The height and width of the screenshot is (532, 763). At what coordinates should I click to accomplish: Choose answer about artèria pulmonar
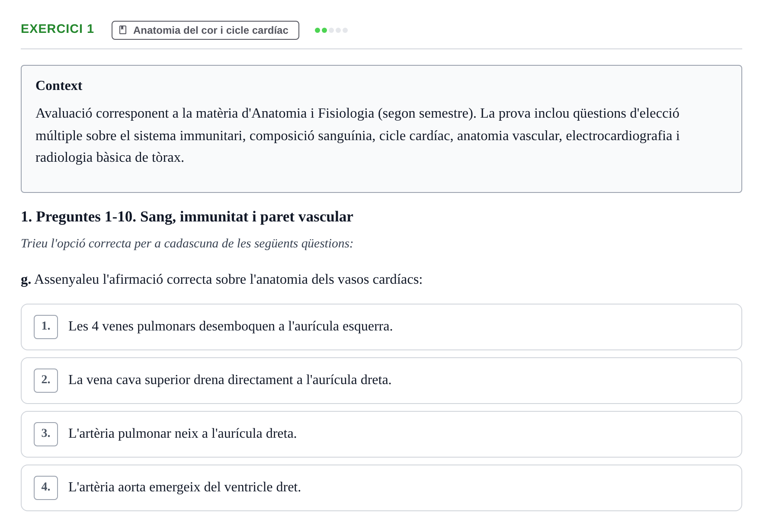(381, 434)
